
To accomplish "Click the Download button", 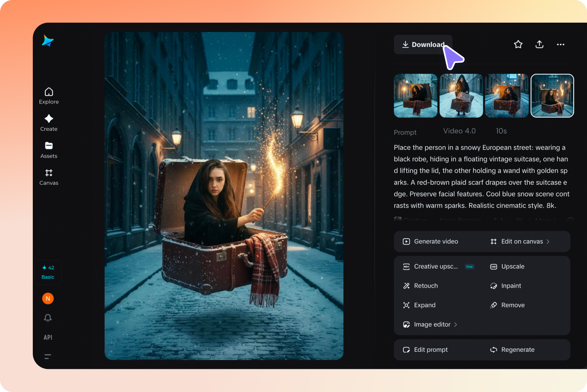I will [x=423, y=44].
